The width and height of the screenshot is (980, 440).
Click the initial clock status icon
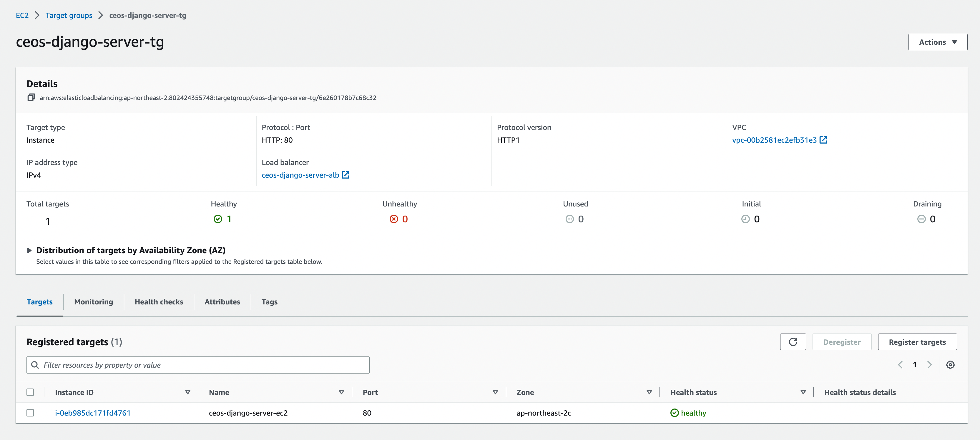pos(746,219)
